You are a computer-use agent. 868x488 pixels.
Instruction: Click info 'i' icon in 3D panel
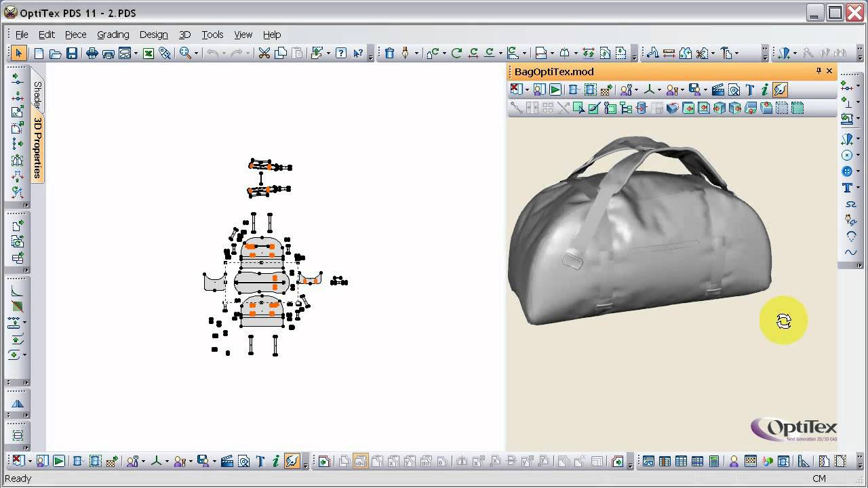coord(764,89)
